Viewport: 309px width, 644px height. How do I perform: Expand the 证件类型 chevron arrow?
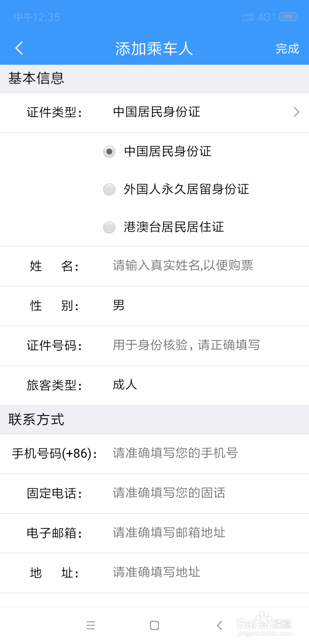[296, 112]
